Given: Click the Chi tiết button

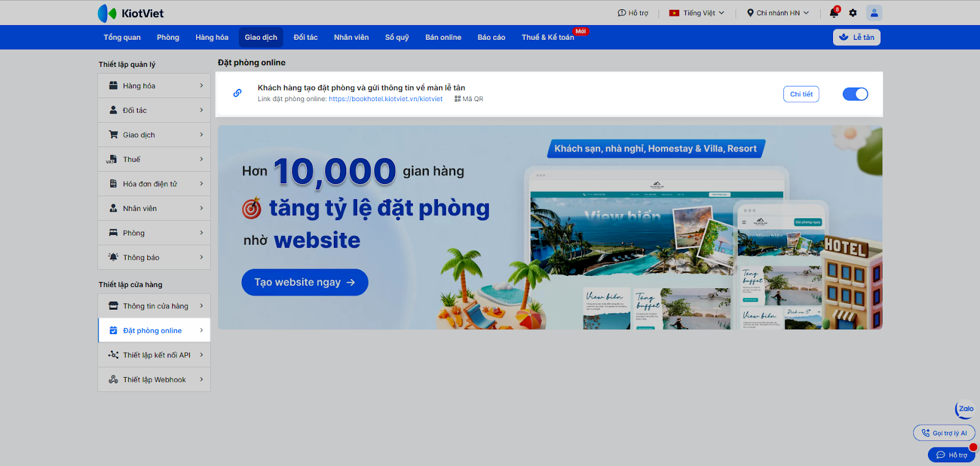Looking at the screenshot, I should tap(801, 94).
